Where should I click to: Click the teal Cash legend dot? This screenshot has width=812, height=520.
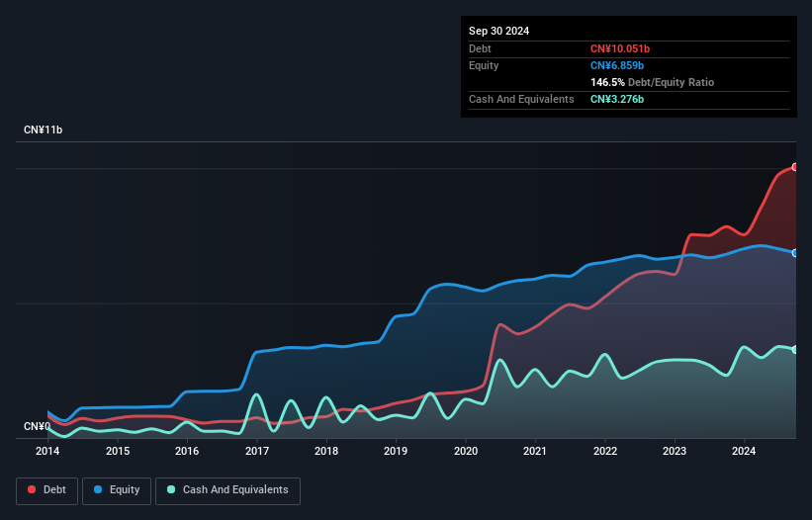pyautogui.click(x=171, y=489)
